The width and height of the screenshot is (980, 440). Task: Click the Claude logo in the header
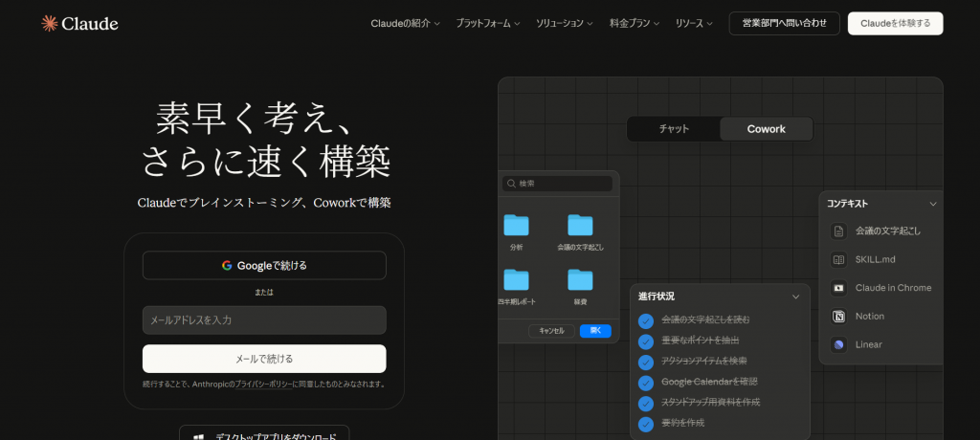(79, 23)
